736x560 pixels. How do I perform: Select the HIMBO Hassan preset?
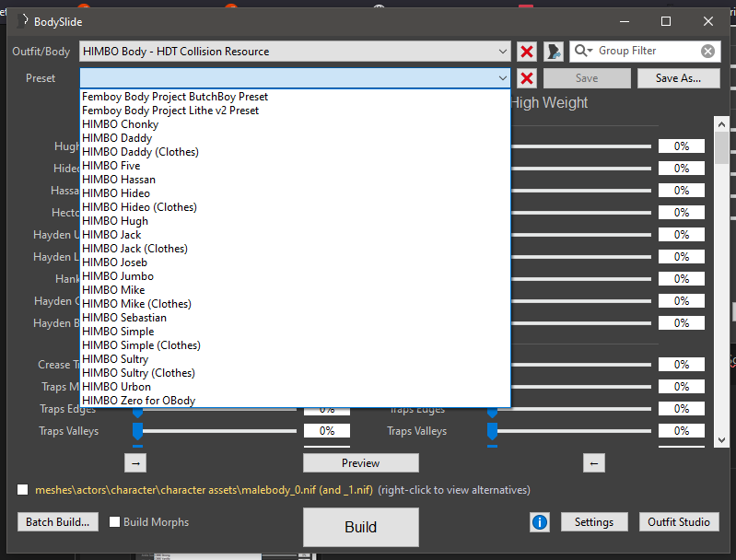[296, 180]
